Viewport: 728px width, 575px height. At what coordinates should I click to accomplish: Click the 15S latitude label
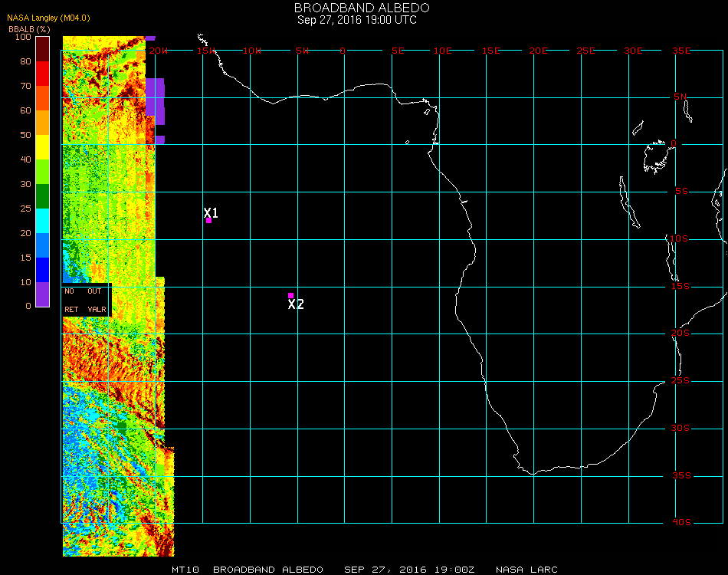coord(680,286)
